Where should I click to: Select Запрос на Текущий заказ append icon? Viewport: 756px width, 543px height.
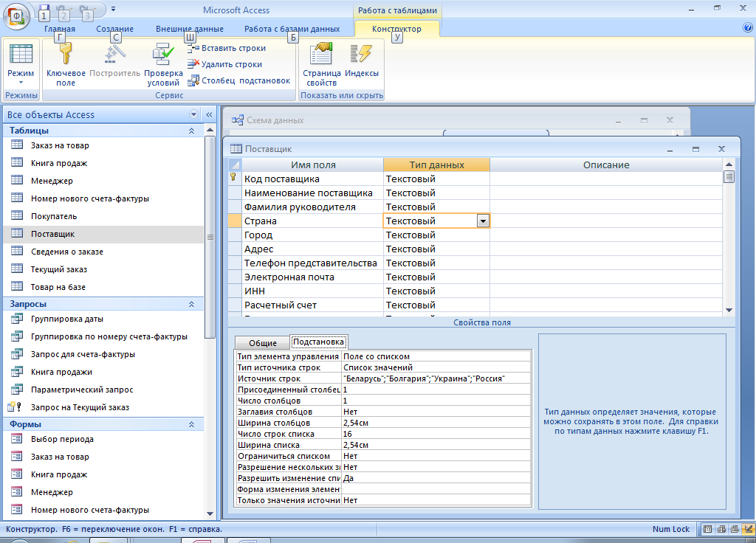(15, 407)
